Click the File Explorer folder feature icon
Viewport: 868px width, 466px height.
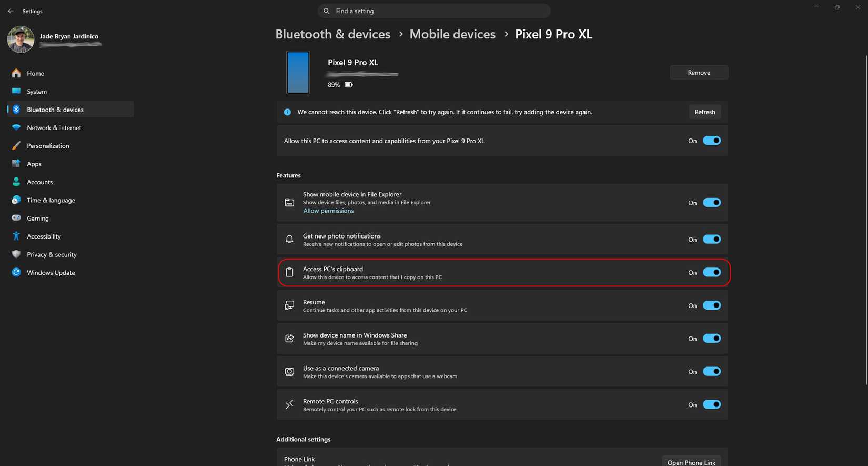pos(289,203)
